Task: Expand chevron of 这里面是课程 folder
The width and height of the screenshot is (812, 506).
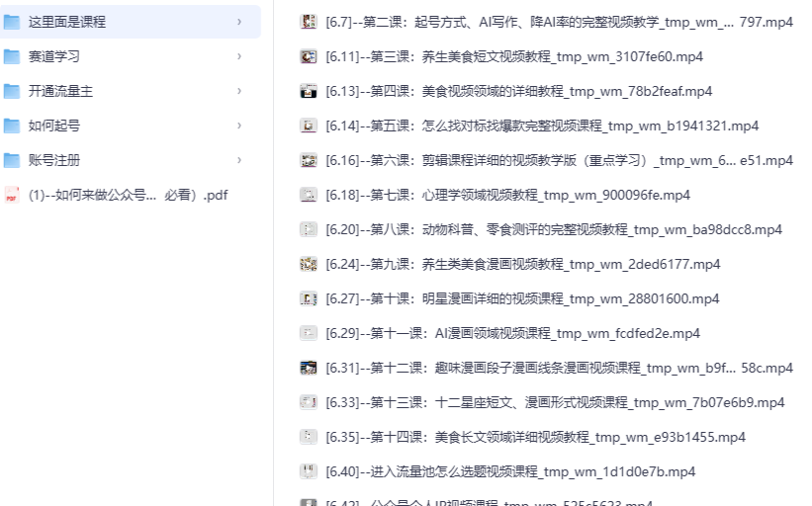Action: click(239, 22)
